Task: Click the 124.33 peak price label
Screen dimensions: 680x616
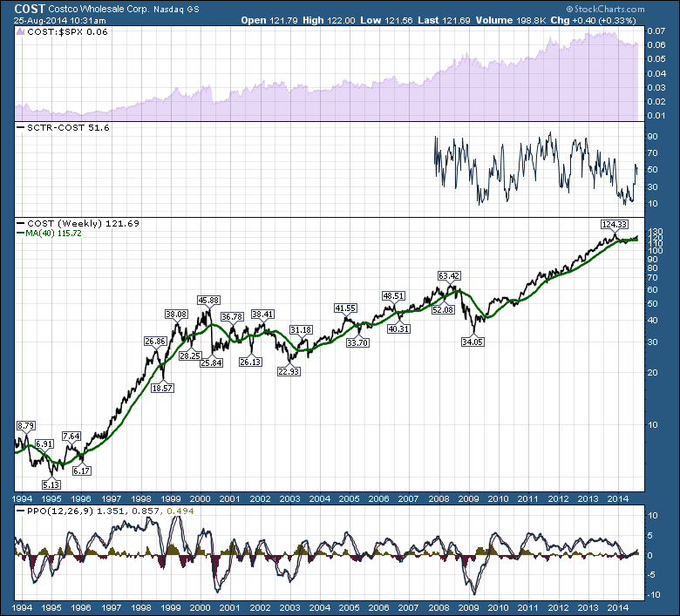Action: pyautogui.click(x=615, y=224)
